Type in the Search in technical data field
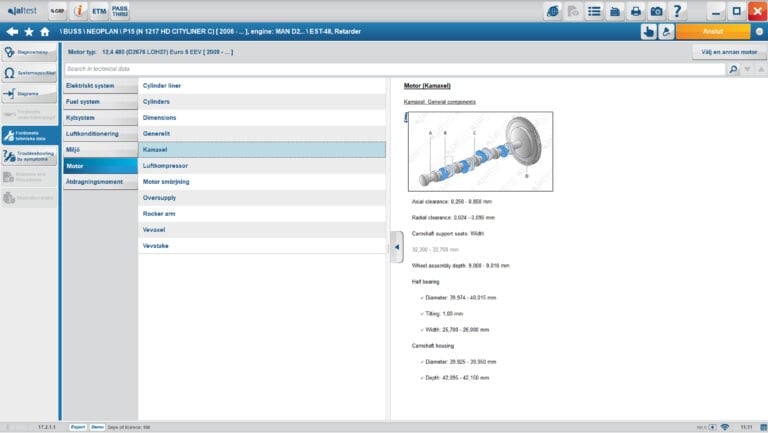This screenshot has width=768, height=433. tap(390, 69)
